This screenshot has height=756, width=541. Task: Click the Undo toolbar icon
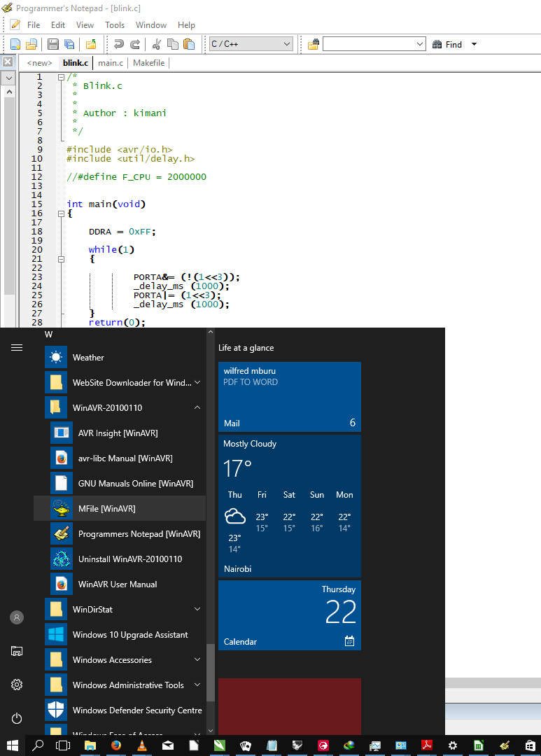118,44
